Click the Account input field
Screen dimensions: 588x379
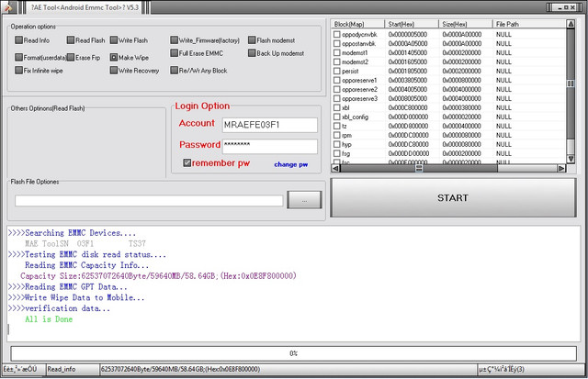click(268, 124)
